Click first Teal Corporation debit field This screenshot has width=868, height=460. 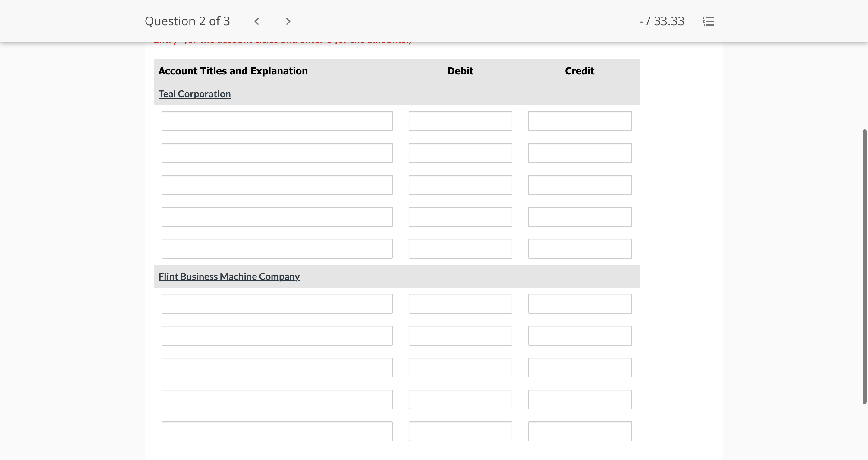pos(460,121)
